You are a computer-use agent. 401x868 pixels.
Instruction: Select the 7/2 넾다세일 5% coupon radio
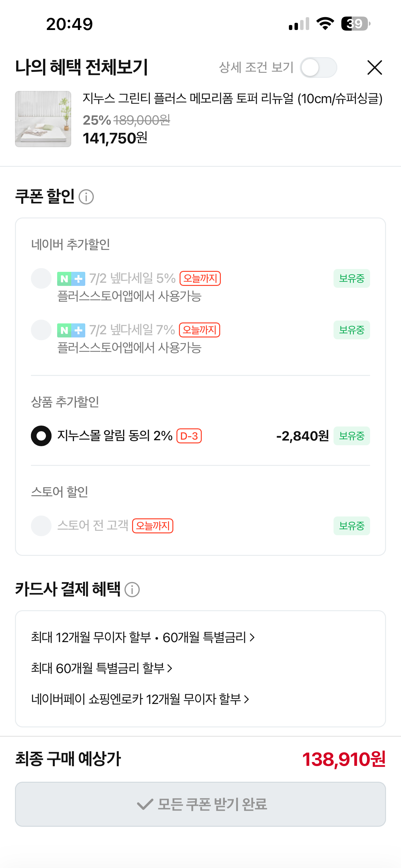tap(41, 278)
